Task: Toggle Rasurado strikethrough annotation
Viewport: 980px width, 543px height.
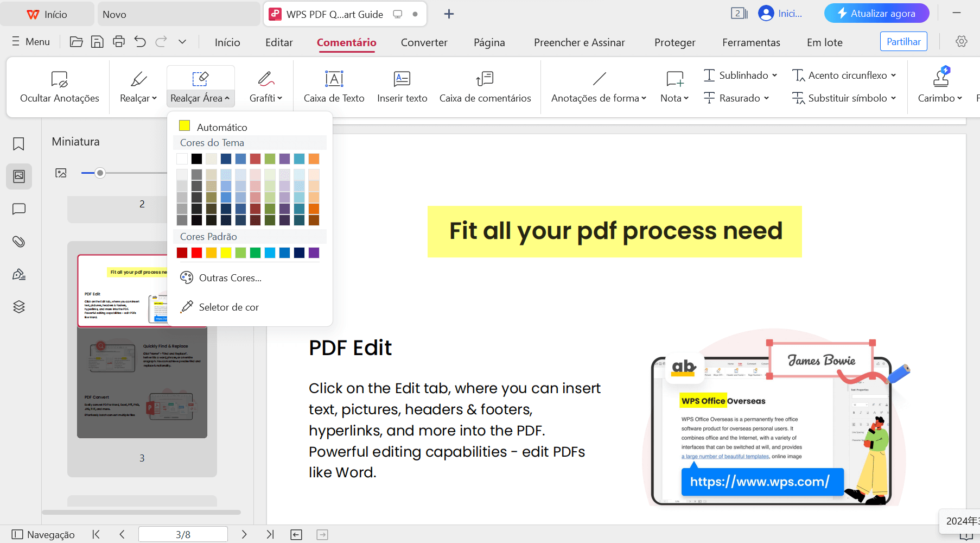Action: [x=736, y=98]
